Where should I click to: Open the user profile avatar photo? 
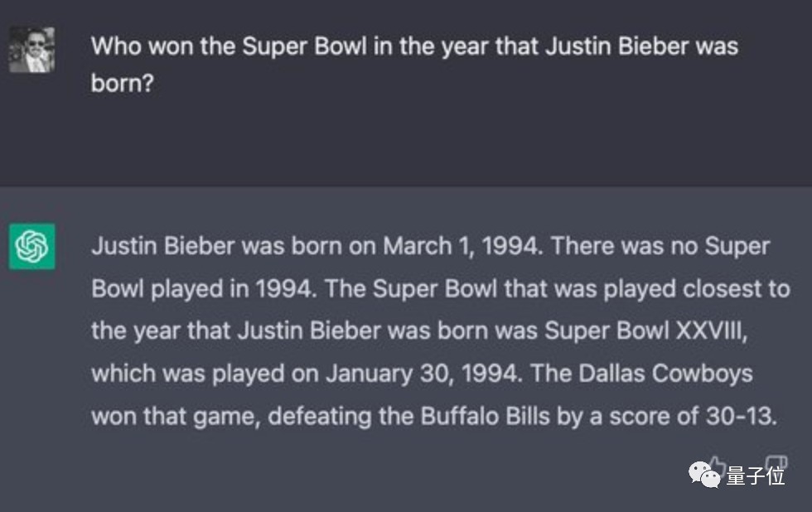(x=32, y=50)
